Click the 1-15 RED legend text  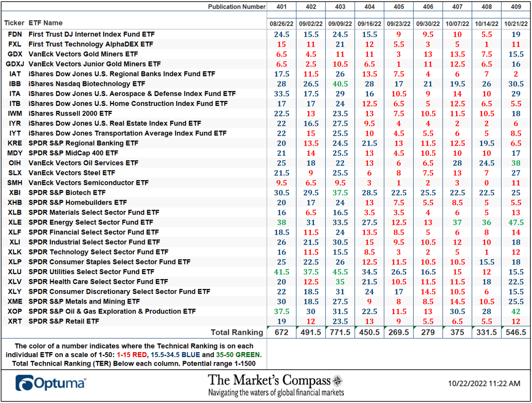coord(132,355)
